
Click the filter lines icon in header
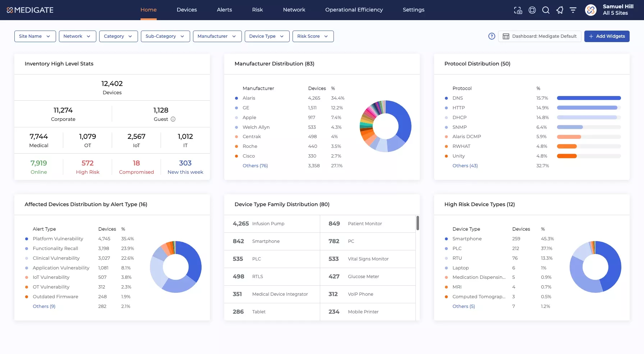pyautogui.click(x=573, y=10)
